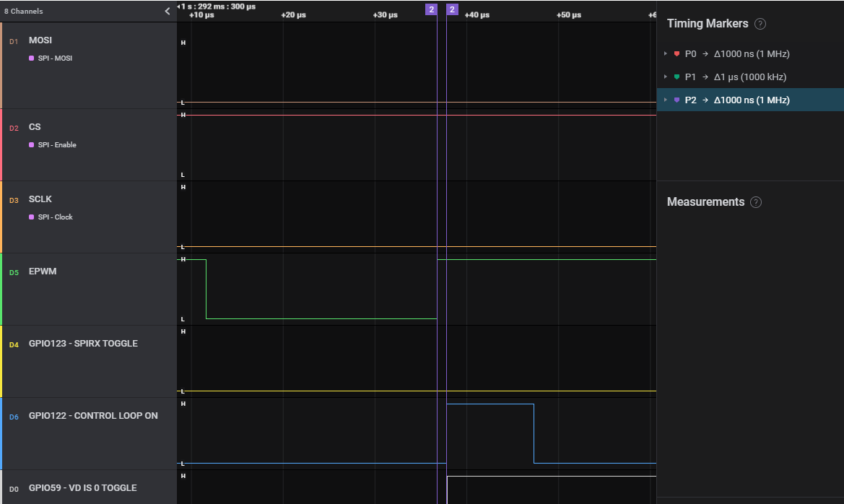Select the left purple '2' marker flag

click(431, 9)
